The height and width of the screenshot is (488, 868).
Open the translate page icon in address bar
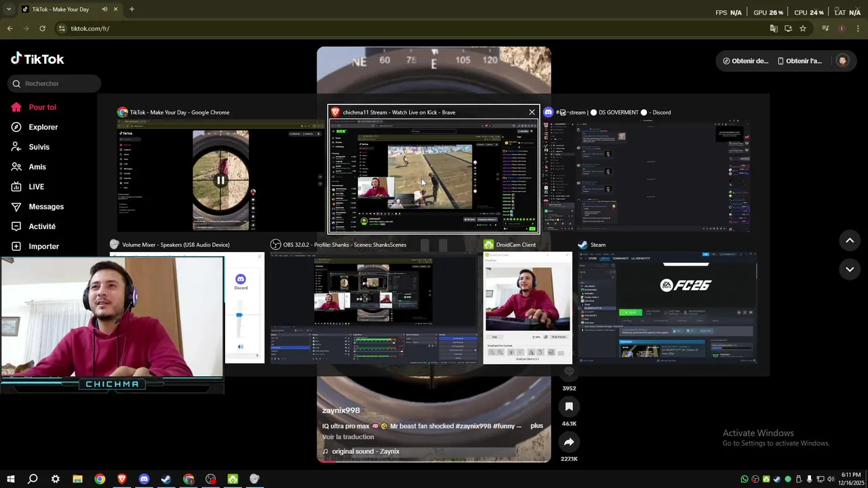[x=774, y=28]
